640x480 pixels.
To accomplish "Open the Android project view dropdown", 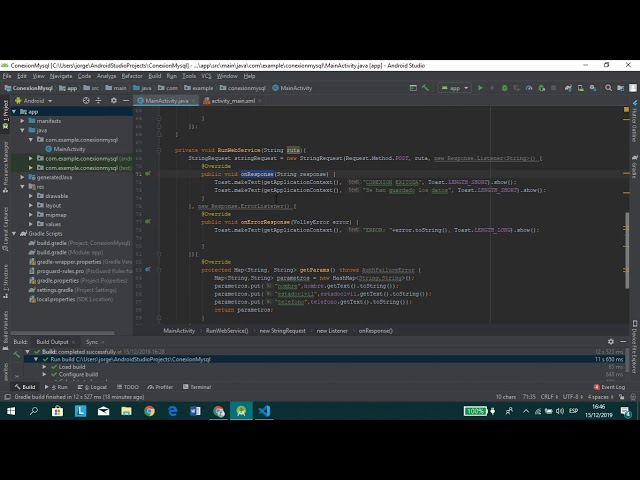I will coord(34,100).
